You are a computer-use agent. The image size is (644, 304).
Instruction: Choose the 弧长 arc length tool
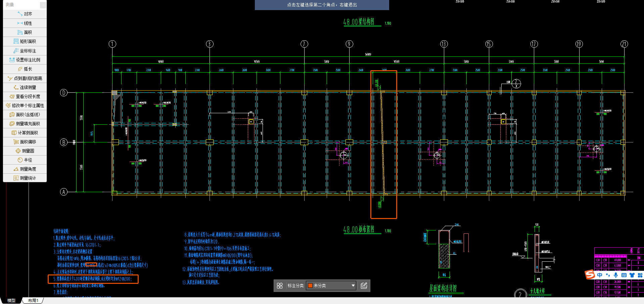25,69
